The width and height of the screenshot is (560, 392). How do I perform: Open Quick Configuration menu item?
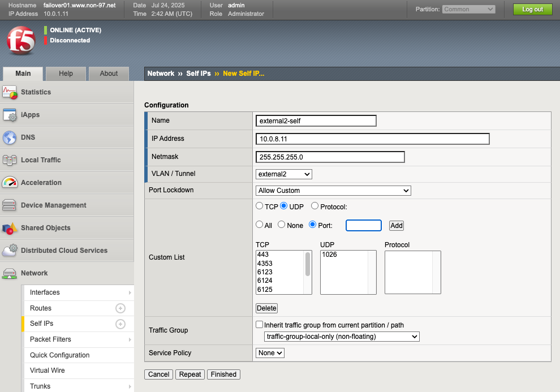pos(59,355)
